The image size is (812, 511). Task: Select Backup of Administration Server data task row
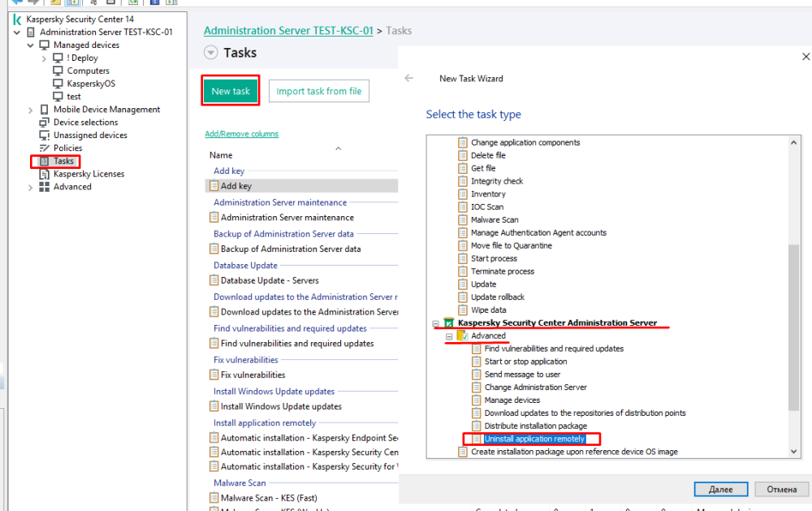point(291,249)
